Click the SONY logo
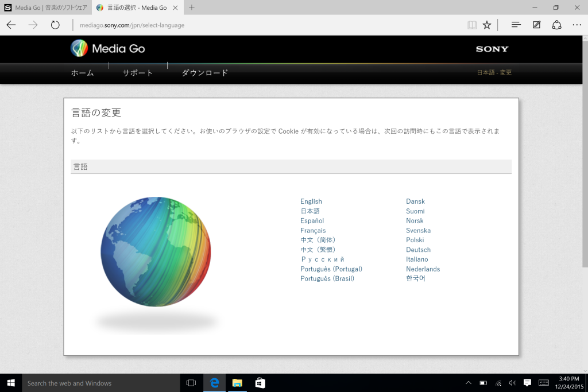The width and height of the screenshot is (588, 392). (492, 49)
